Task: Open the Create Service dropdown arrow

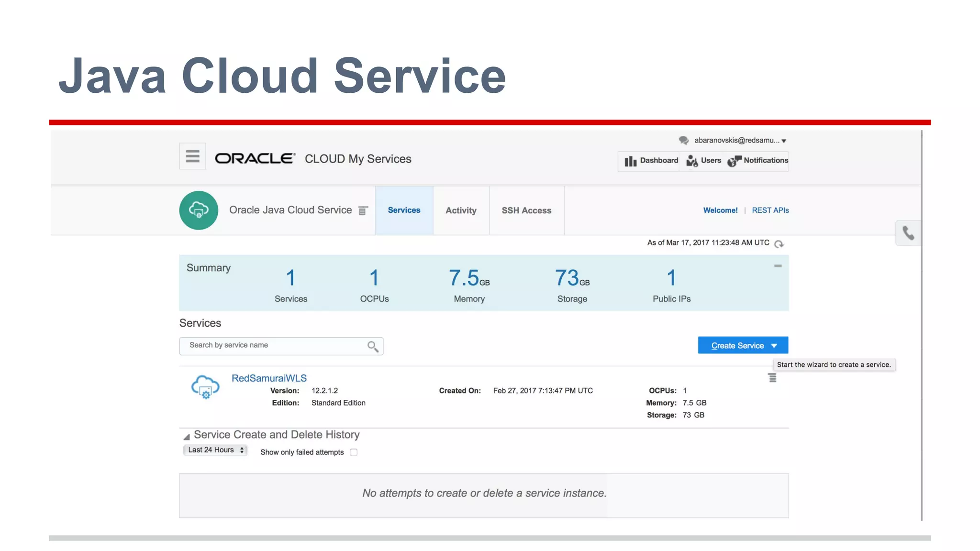Action: point(774,346)
